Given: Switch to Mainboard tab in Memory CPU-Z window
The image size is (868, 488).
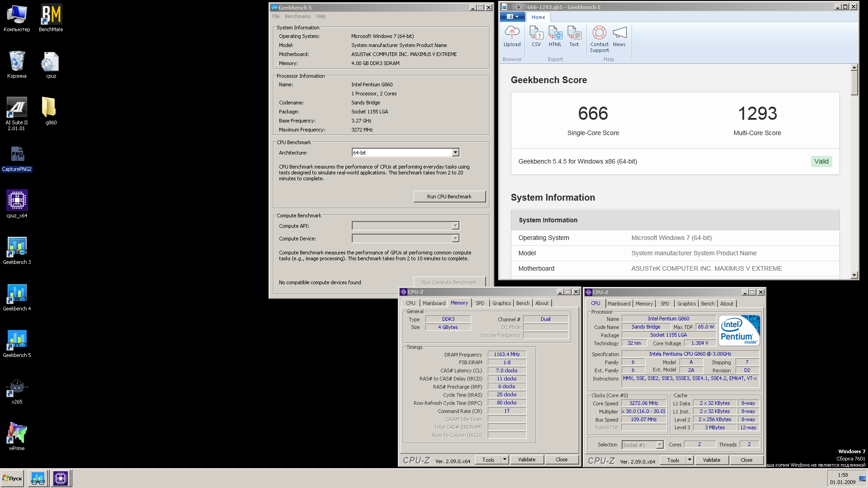Looking at the screenshot, I should (x=434, y=303).
